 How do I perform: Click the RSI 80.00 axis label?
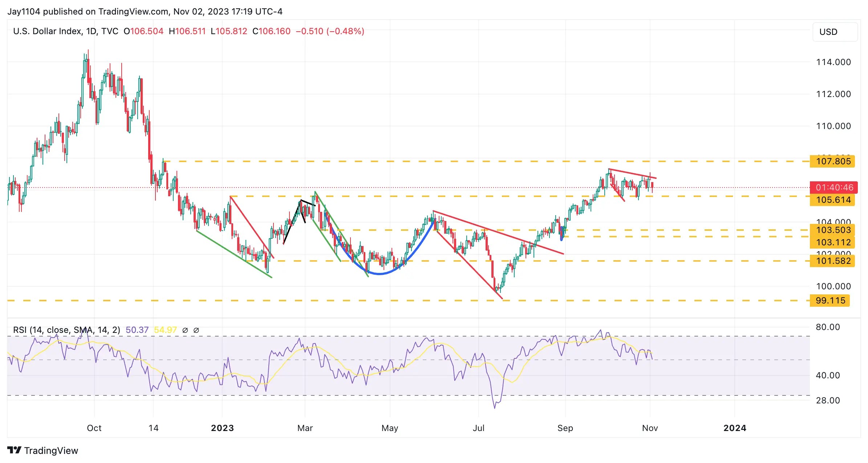[828, 327]
